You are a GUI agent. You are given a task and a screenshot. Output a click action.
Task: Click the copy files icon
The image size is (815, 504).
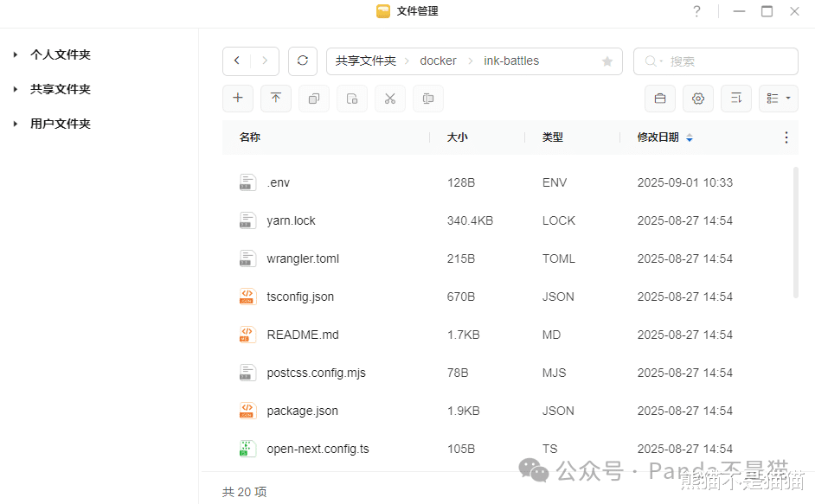[x=314, y=99]
